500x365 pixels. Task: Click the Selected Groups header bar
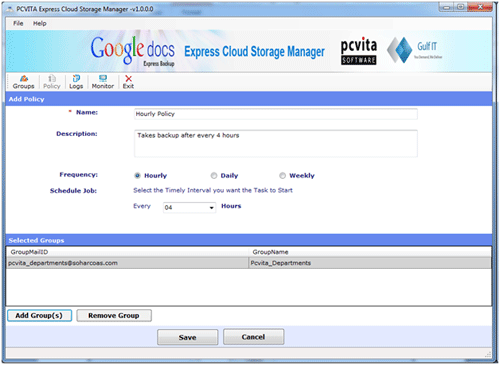tap(249, 240)
